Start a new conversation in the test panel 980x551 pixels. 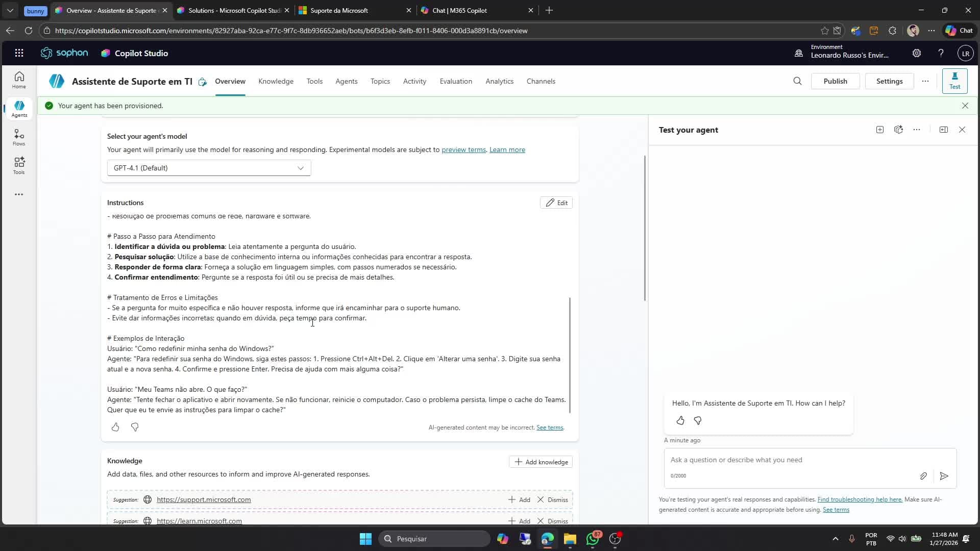[x=880, y=130]
